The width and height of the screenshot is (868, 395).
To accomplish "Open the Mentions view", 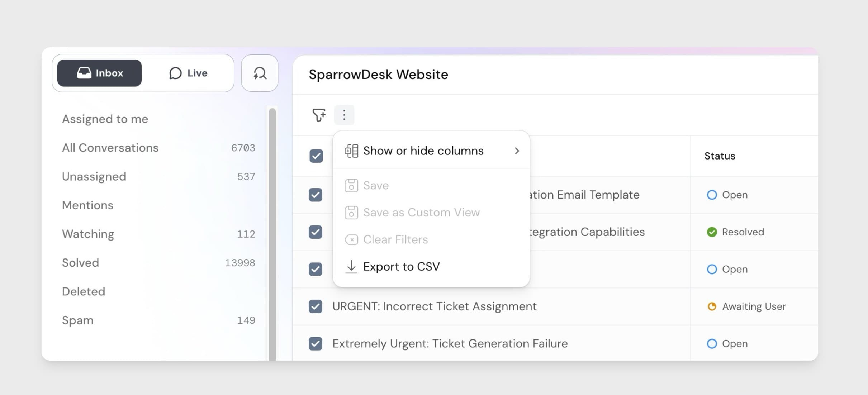I will tap(87, 205).
